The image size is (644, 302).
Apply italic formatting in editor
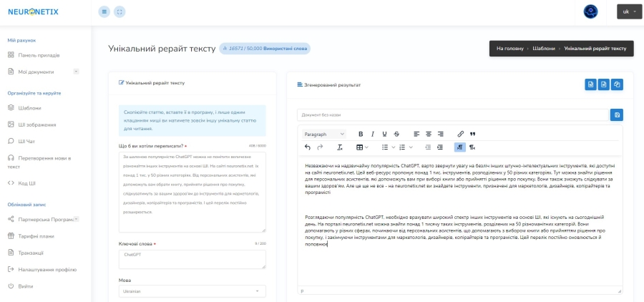tap(373, 134)
